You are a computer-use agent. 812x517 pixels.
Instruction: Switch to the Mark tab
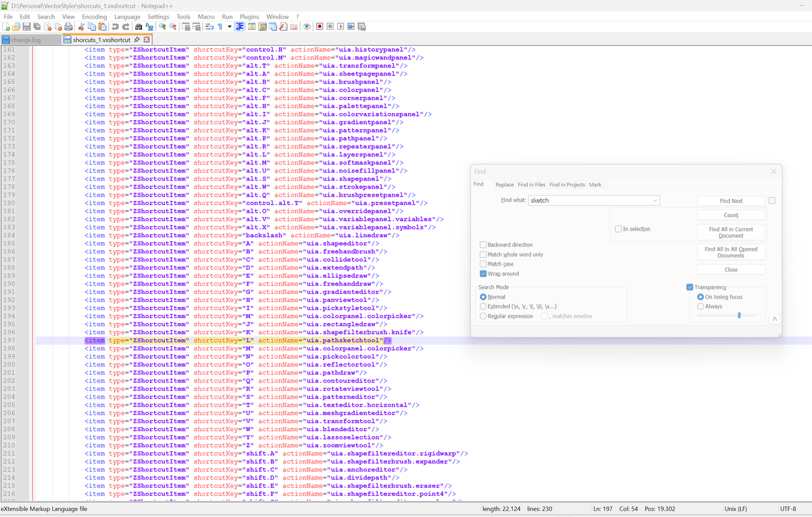tap(595, 185)
